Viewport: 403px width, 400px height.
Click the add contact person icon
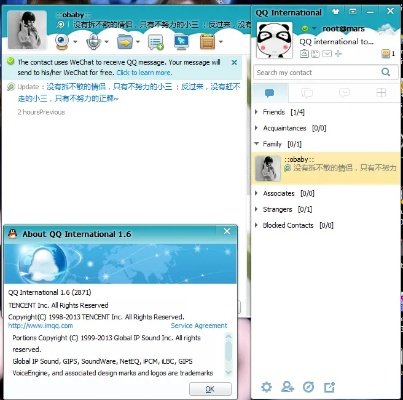pyautogui.click(x=287, y=387)
